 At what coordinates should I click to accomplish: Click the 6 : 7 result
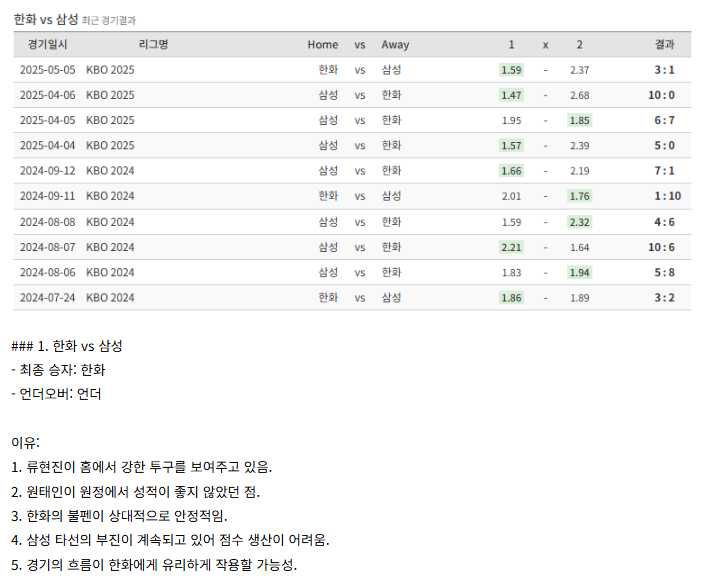[x=665, y=121]
